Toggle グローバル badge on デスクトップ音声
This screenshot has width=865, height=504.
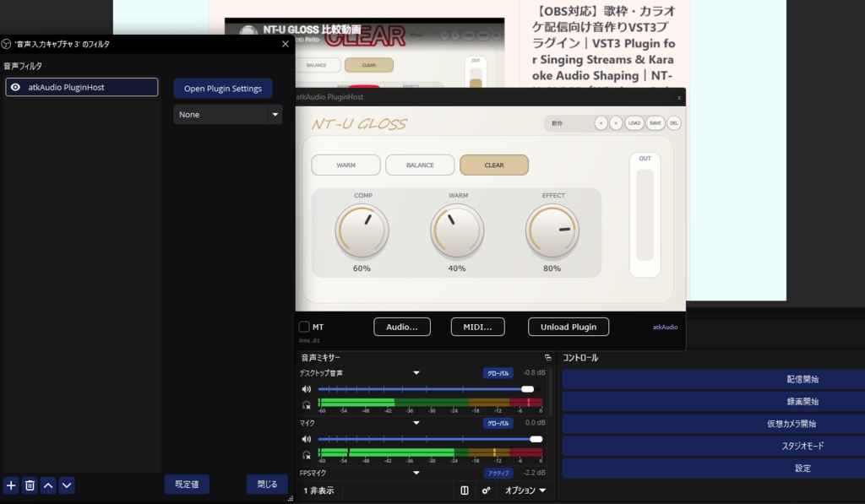(498, 373)
